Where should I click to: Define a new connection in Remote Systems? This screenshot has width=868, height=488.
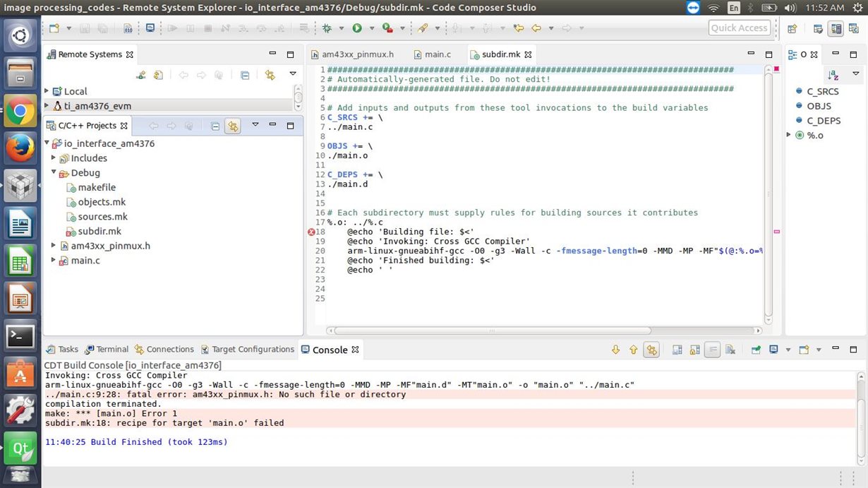[141, 75]
